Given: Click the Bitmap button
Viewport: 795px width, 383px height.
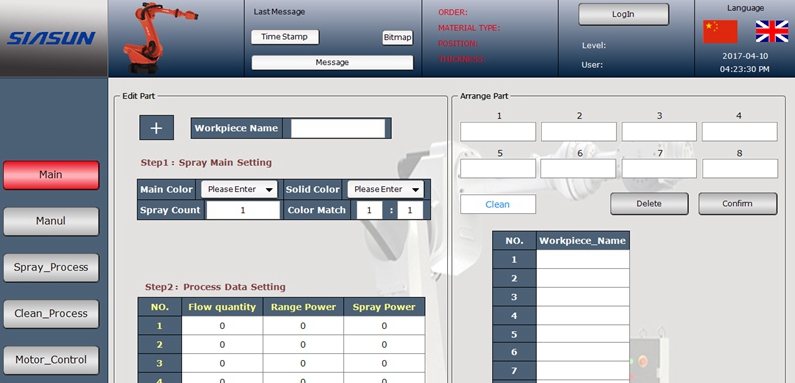Looking at the screenshot, I should [398, 38].
